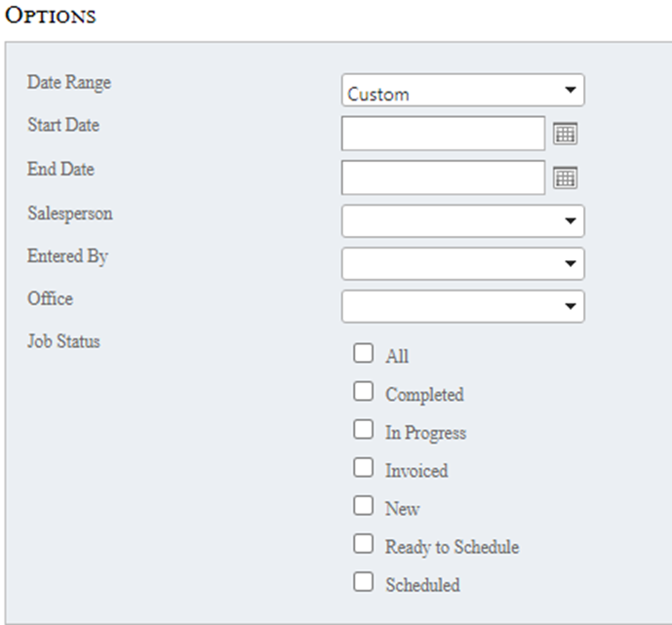
Task: Open the Salesperson dropdown list
Action: coord(462,221)
